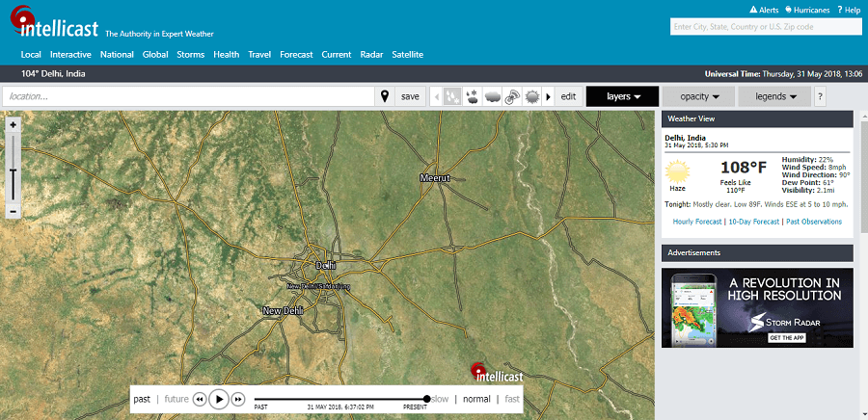Open the layers dropdown
The height and width of the screenshot is (420, 868).
[x=622, y=96]
